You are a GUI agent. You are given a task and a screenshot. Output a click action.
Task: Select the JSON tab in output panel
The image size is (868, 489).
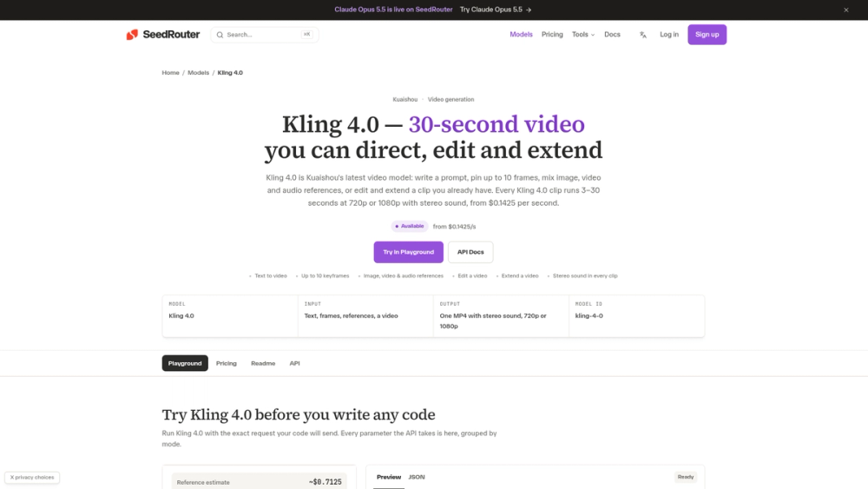click(x=417, y=477)
